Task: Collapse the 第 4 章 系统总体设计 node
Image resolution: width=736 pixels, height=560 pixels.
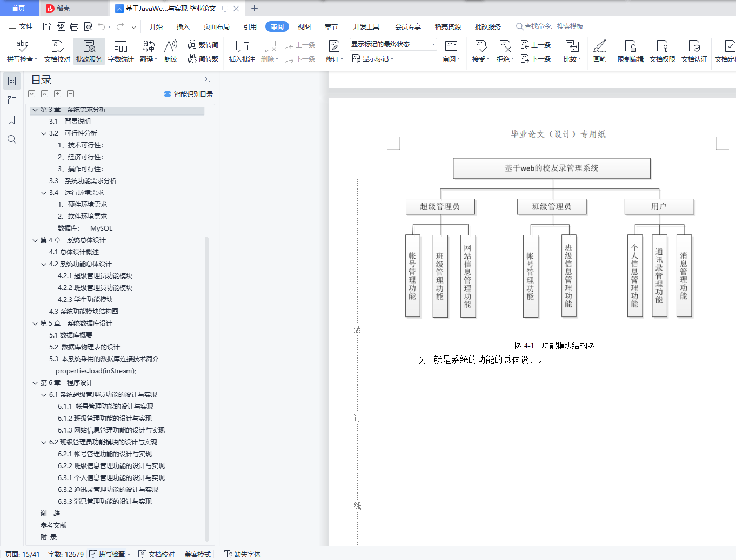Action: pyautogui.click(x=35, y=240)
